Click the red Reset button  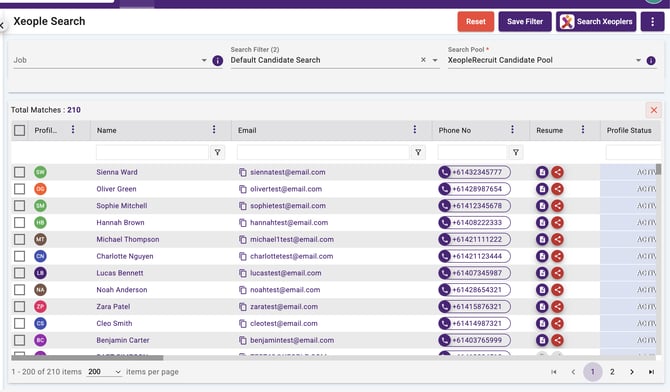[476, 21]
